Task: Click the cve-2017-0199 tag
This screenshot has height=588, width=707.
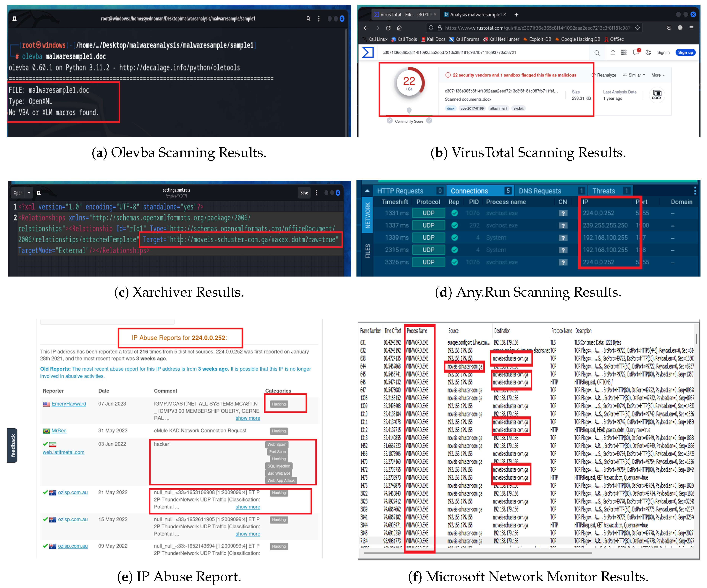Action: 472,108
